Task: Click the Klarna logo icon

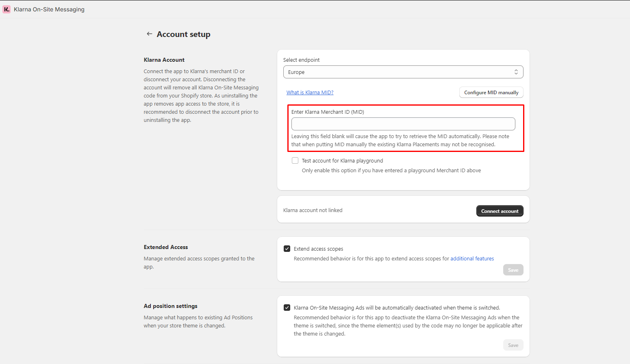Action: point(7,9)
